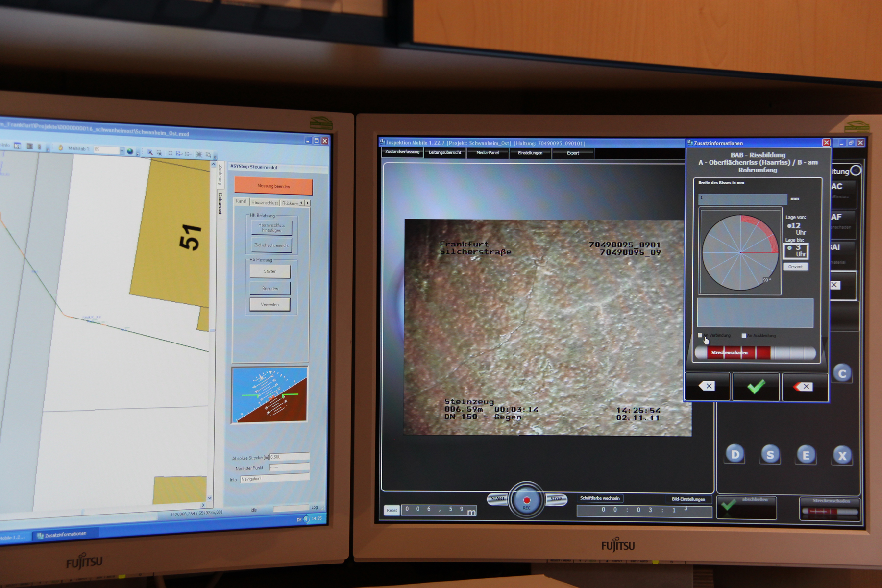Click HA Messung Starten button

(x=270, y=271)
